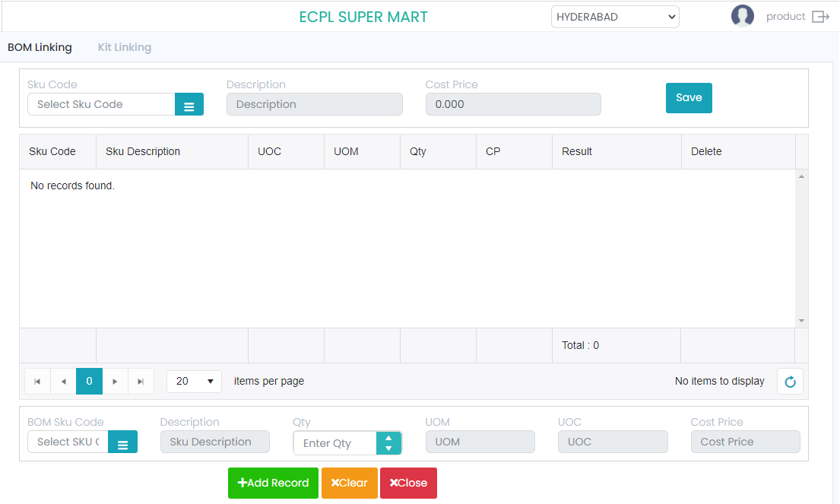Image resolution: width=840 pixels, height=504 pixels.
Task: Increase the Qty value with up arrow
Action: [388, 438]
